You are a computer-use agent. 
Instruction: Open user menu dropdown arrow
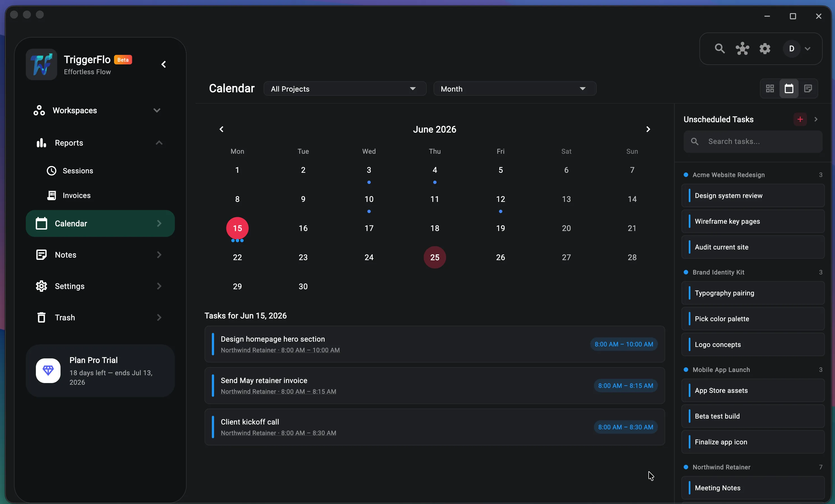point(808,49)
